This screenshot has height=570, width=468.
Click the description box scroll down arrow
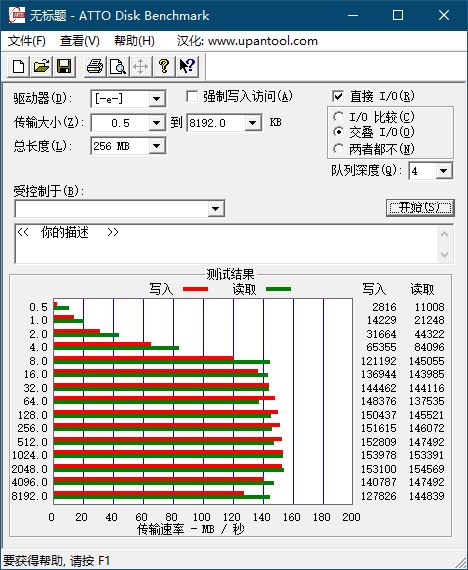444,254
